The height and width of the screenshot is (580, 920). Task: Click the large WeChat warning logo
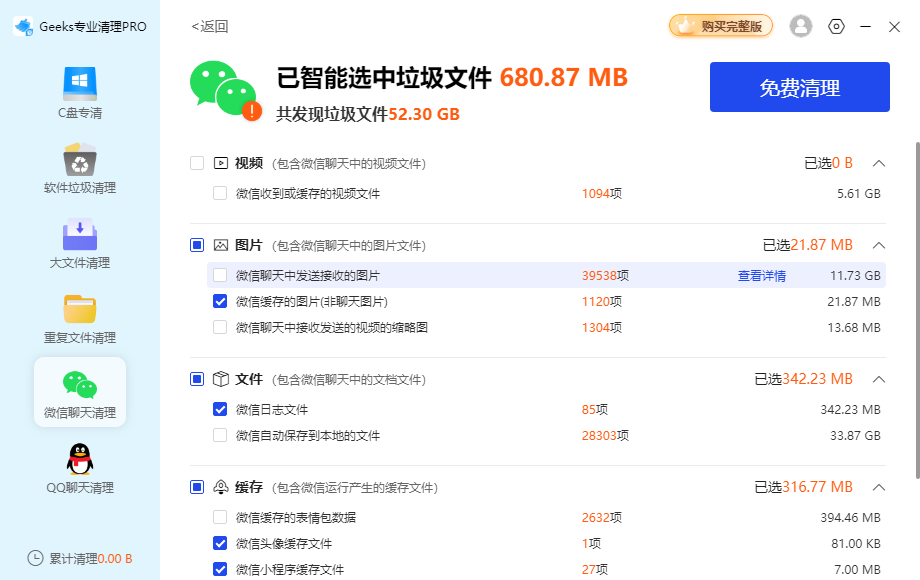click(x=226, y=91)
